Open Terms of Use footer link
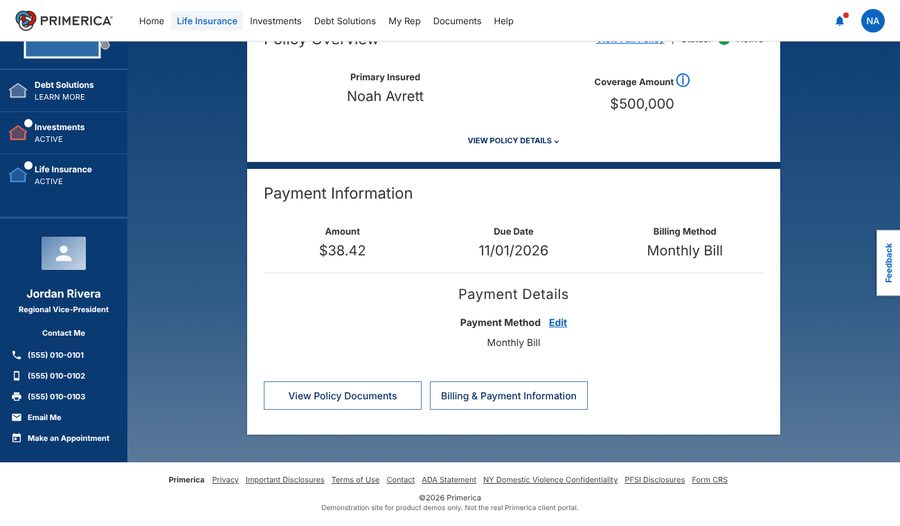 coord(355,479)
